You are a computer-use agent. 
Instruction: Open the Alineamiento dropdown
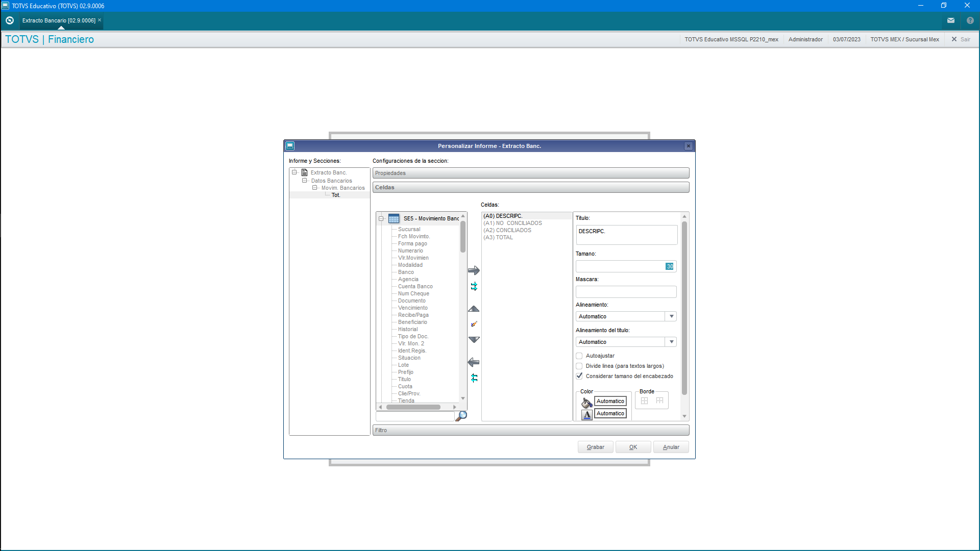coord(671,316)
